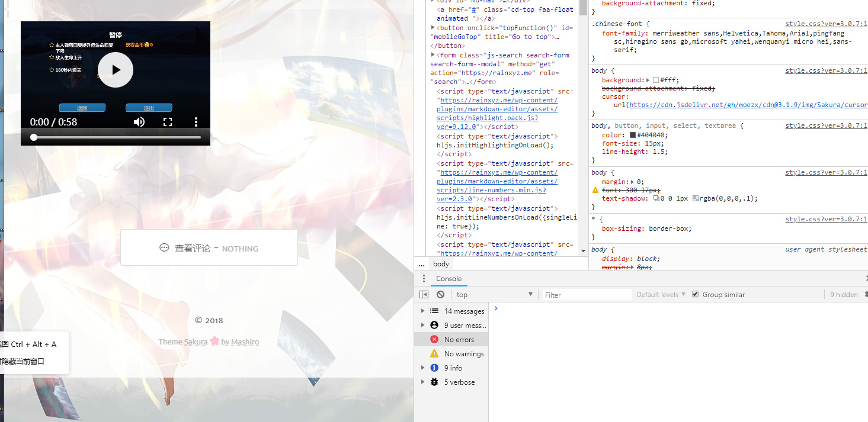This screenshot has width=868, height=422.
Task: Open the cdn.jsdelivr.net cursor URL link
Action: [x=748, y=105]
